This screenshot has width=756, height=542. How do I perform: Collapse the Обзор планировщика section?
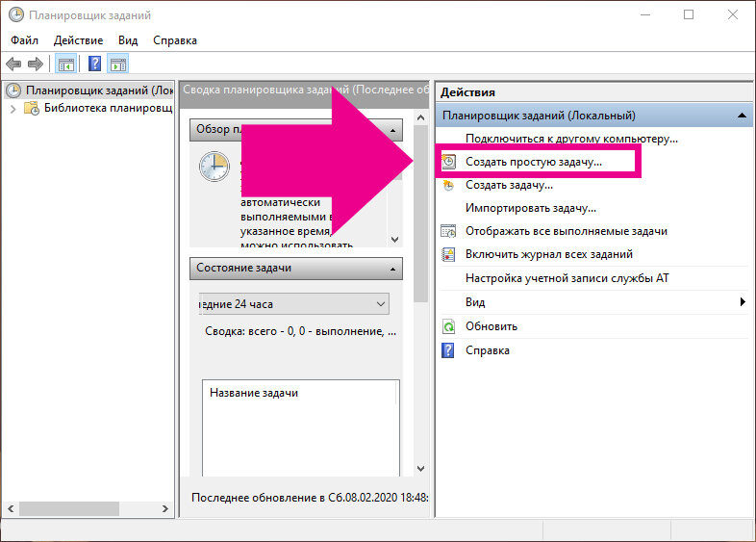pos(393,130)
